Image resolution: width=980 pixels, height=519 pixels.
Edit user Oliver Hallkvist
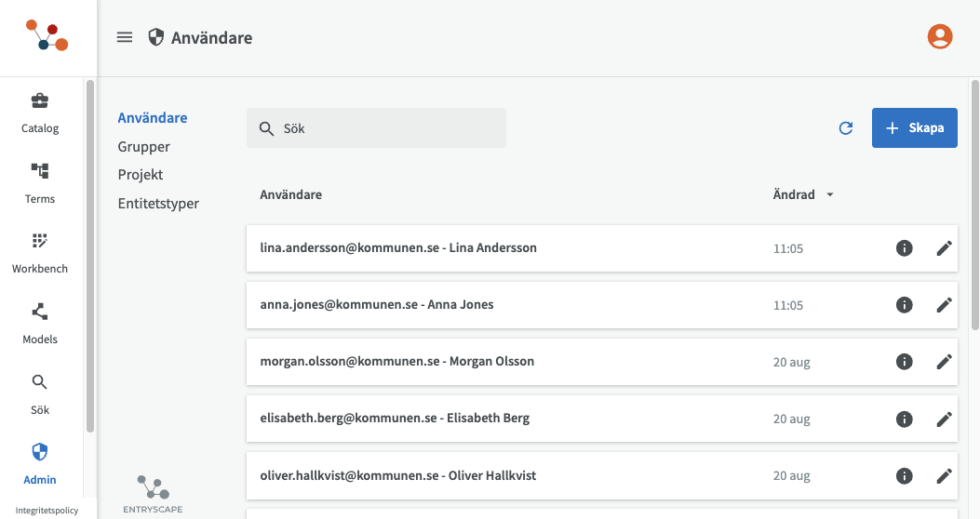tap(944, 476)
